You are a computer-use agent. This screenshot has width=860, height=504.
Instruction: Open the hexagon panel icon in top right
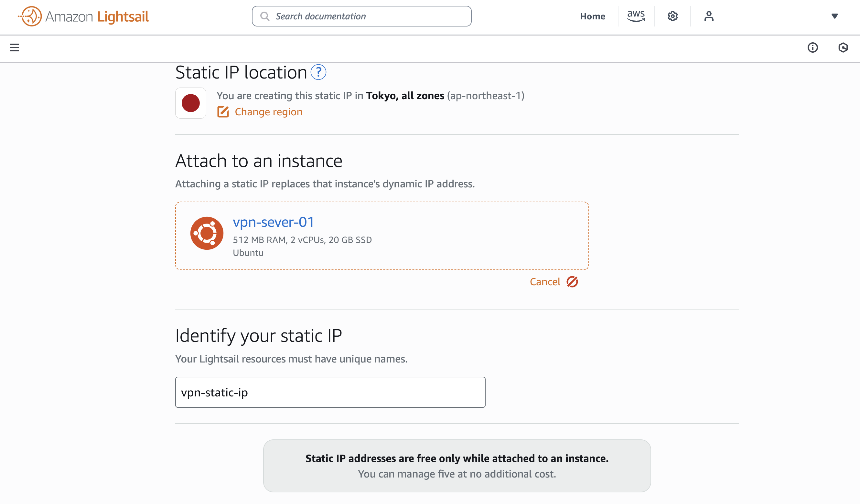tap(843, 47)
